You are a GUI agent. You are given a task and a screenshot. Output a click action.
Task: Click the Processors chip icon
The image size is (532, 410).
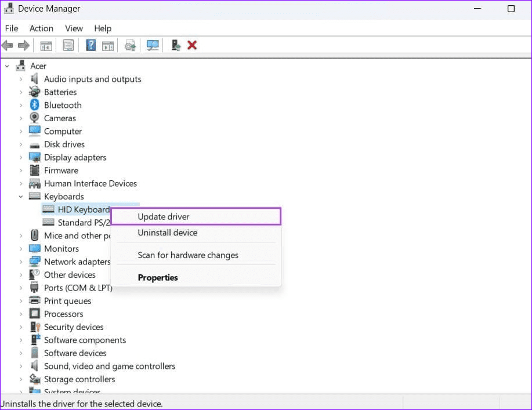(x=34, y=313)
